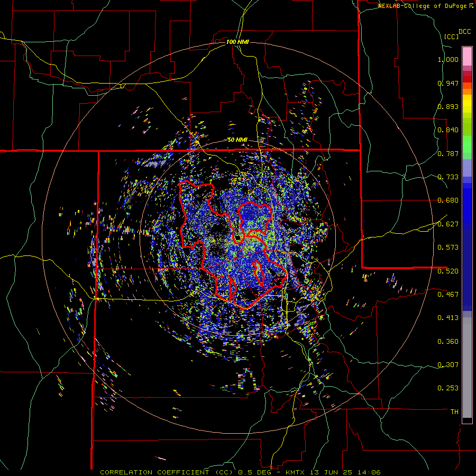Click the Correlation Coefficient KMTX caption

point(240,472)
